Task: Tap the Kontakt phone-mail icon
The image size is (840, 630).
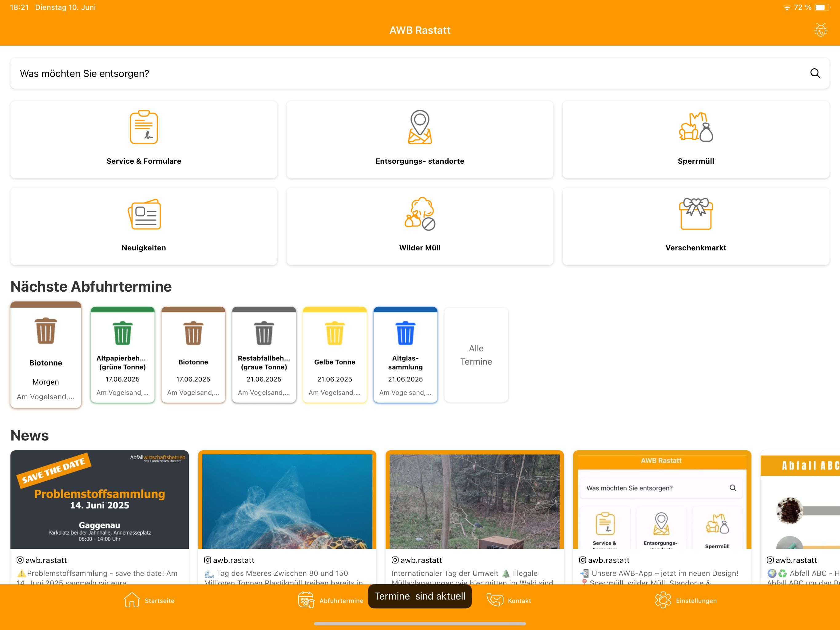Action: [495, 600]
